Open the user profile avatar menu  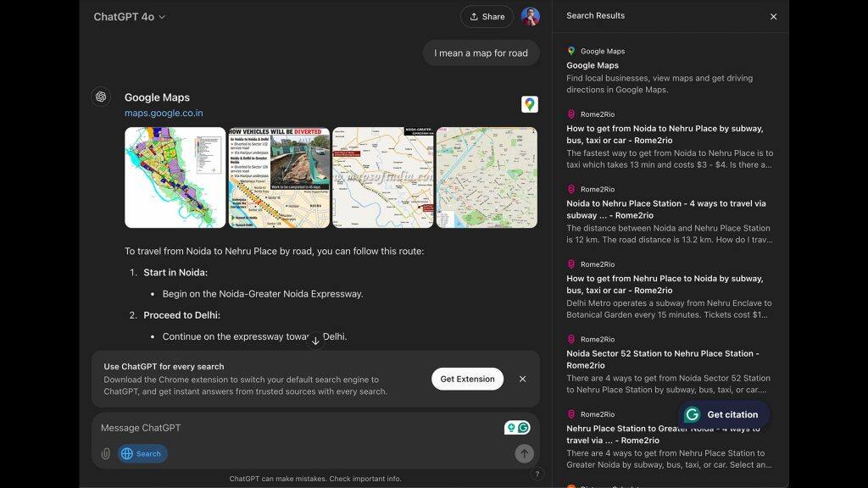pyautogui.click(x=531, y=17)
